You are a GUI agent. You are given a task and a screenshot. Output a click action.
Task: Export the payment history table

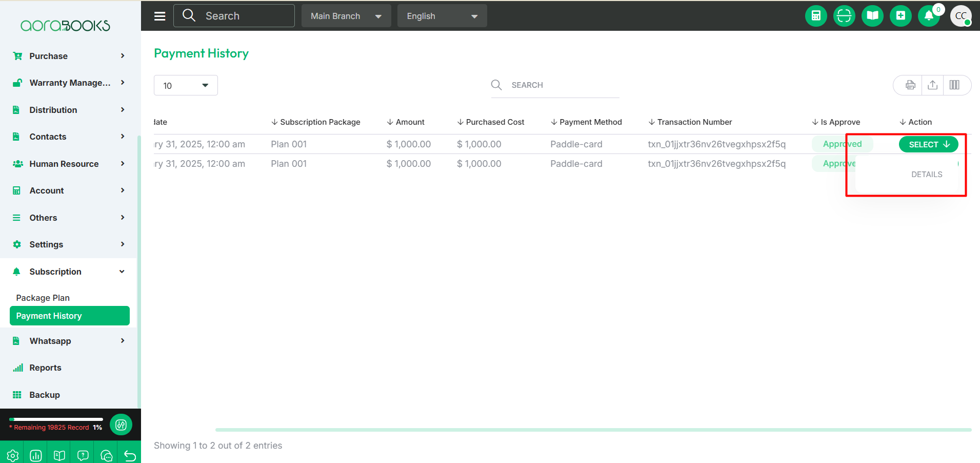pos(933,85)
